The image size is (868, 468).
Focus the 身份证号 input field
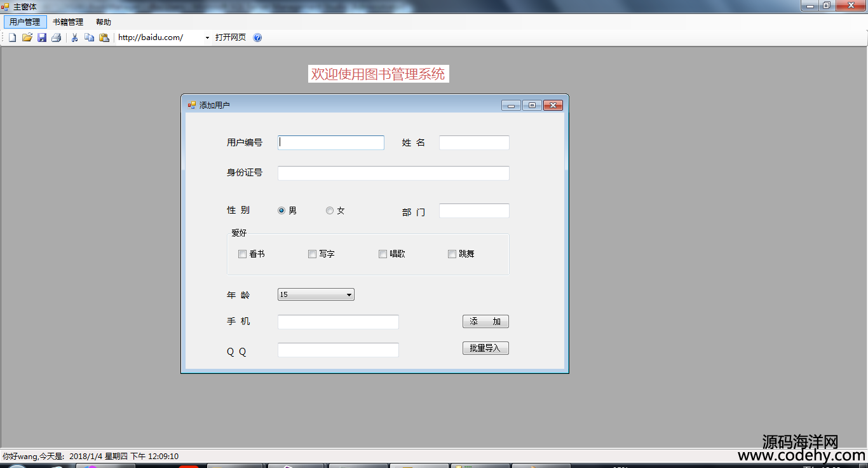pos(393,173)
